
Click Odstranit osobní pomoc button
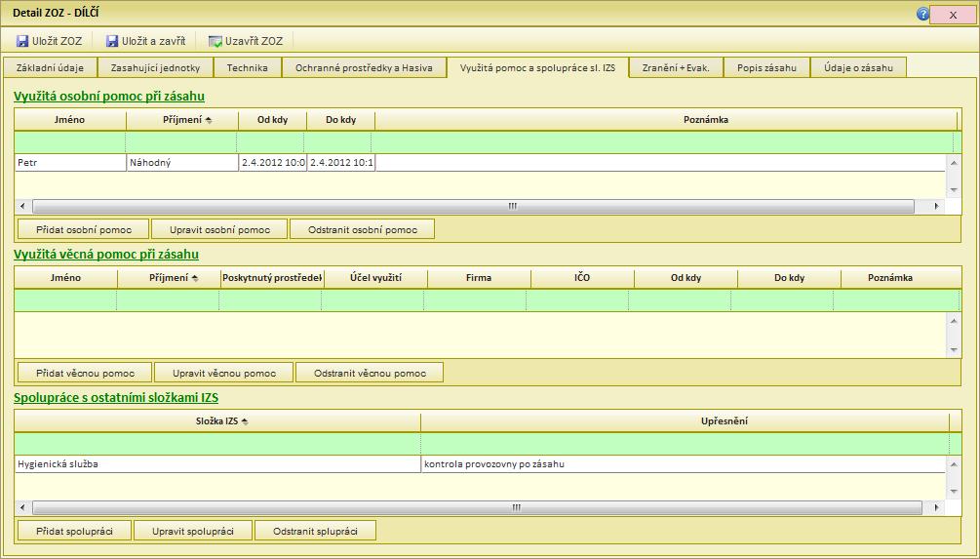coord(363,229)
